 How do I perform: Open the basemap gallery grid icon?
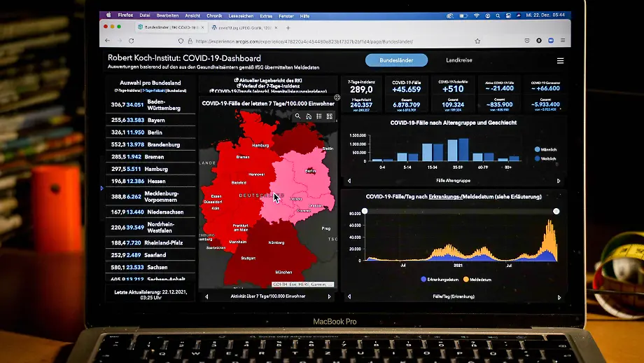(329, 116)
